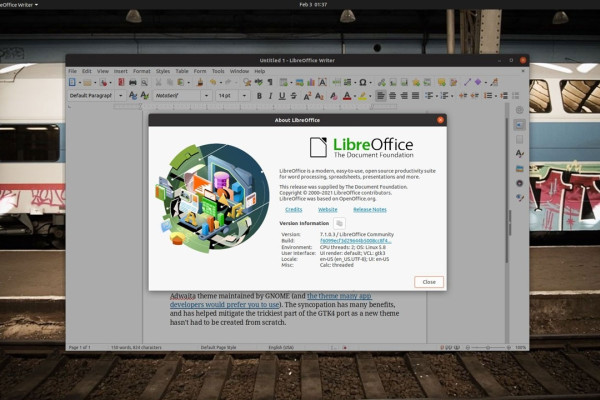Click the Insert Image icon

click(300, 82)
